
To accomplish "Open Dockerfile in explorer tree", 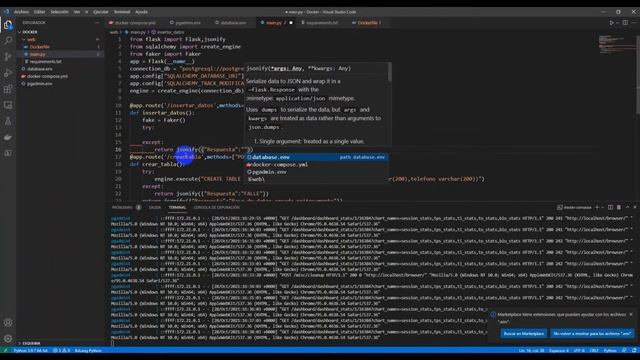I will (60, 47).
